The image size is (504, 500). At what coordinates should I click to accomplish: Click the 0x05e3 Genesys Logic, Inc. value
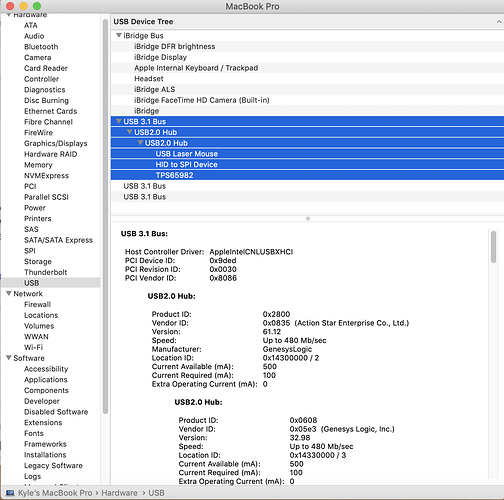click(x=342, y=429)
